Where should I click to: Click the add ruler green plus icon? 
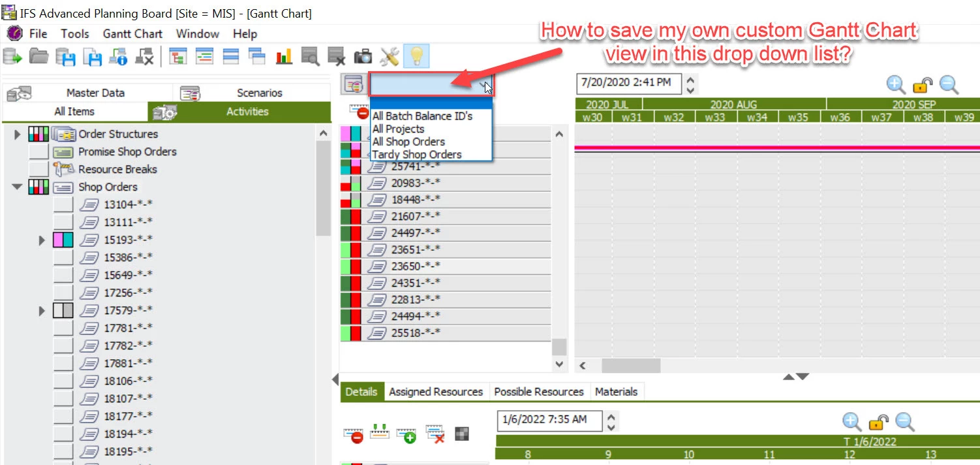(406, 434)
